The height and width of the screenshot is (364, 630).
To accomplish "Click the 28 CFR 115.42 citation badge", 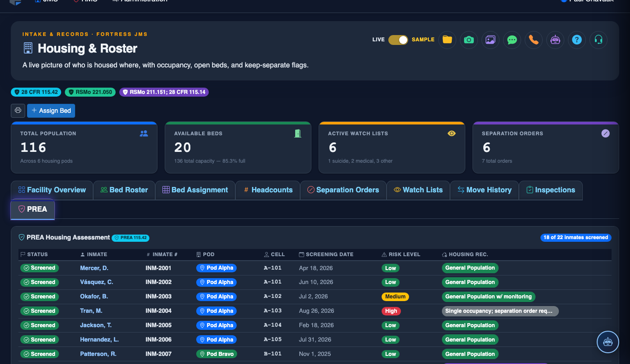I will [x=36, y=92].
